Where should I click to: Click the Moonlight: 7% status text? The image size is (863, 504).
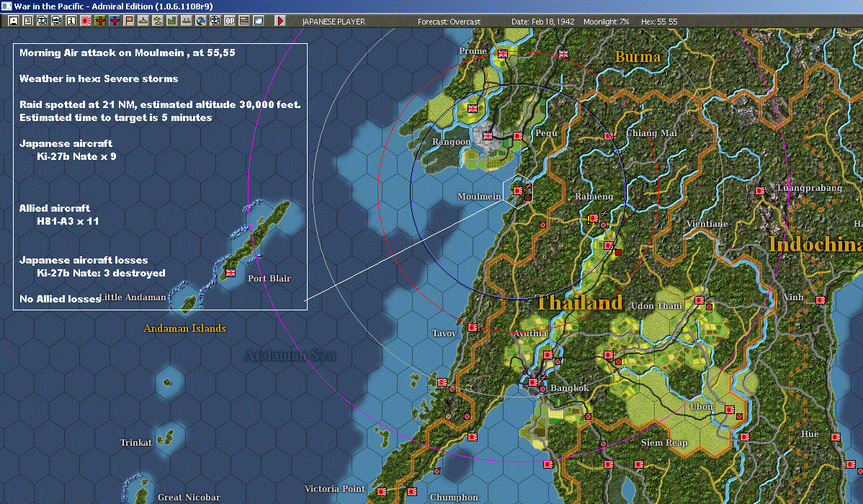coord(606,22)
